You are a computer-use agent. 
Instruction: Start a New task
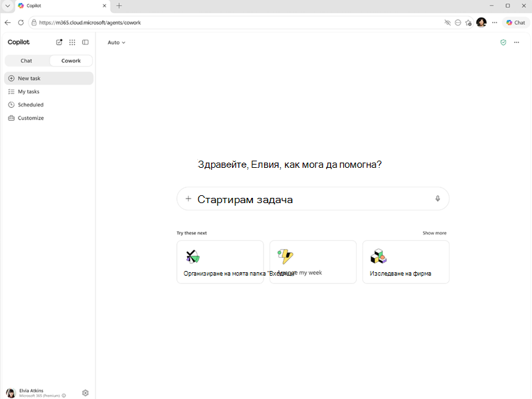click(49, 78)
